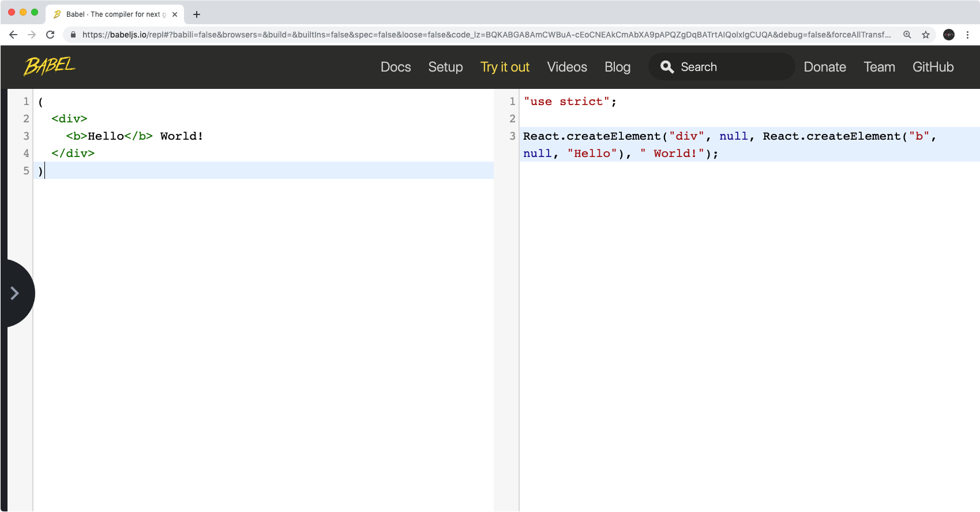Select the Babel compiler browser tab
Screen dimensions: 980x512
pos(115,14)
